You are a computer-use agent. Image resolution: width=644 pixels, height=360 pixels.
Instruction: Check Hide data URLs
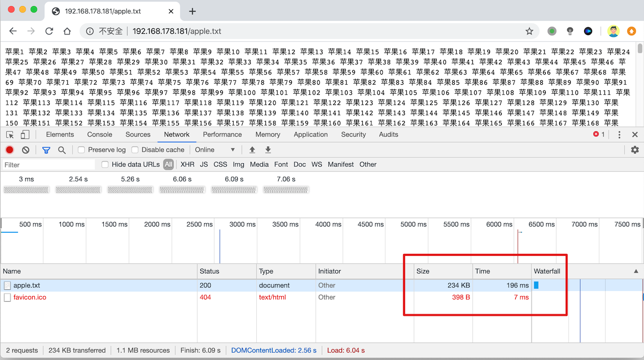click(105, 164)
